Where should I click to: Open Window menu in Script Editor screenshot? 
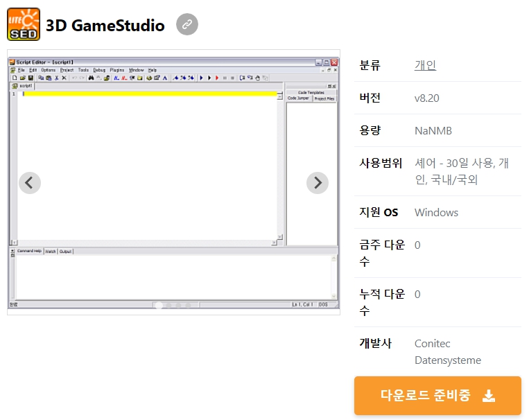tap(137, 70)
